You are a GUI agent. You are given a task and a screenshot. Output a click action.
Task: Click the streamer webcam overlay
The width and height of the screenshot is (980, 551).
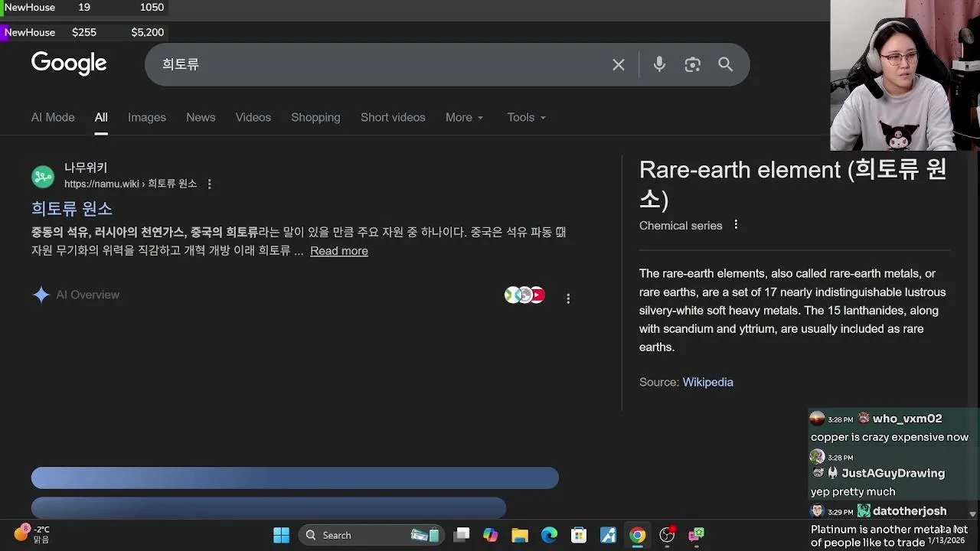tap(905, 75)
